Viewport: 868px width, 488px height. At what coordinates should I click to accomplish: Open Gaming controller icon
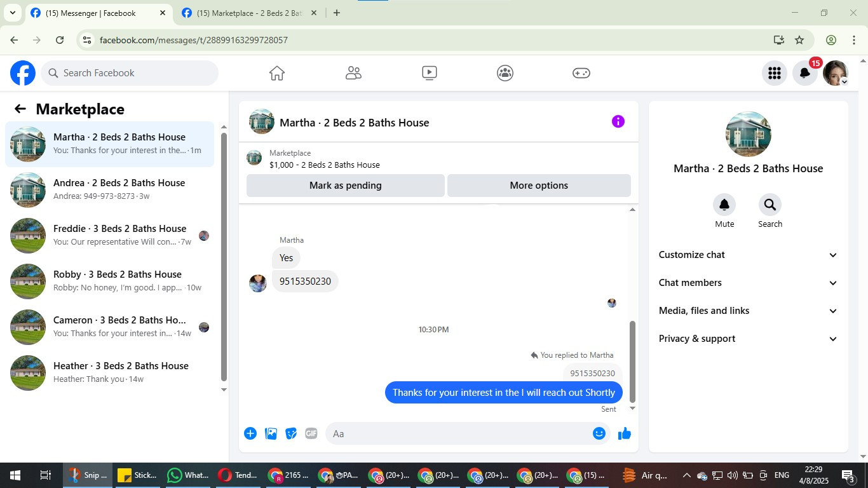pyautogui.click(x=581, y=73)
